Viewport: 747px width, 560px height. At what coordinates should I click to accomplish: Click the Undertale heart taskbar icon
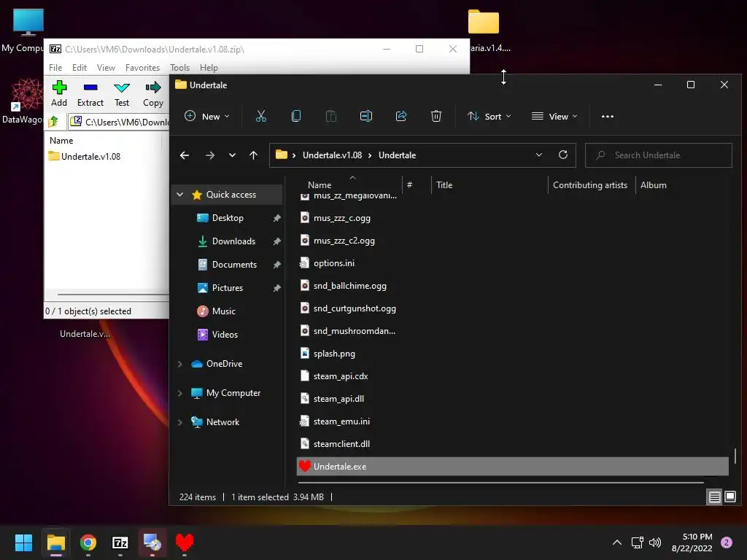coord(185,542)
